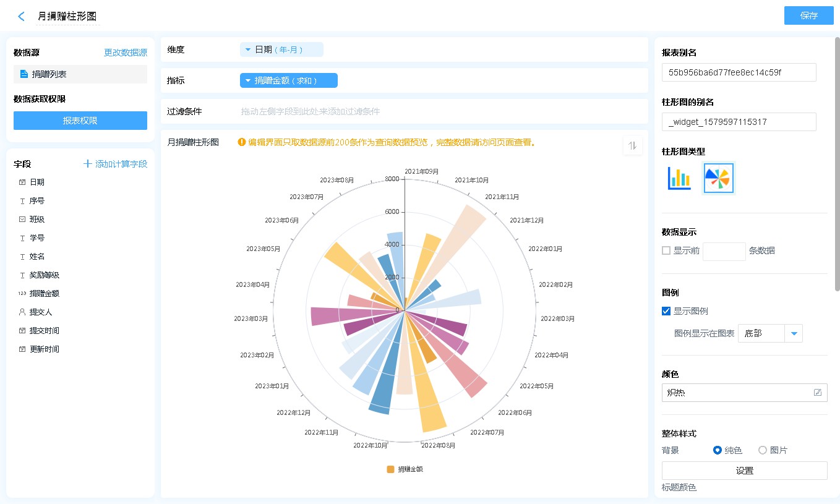Click the 更改数据源 link
The image size is (840, 504).
tap(125, 53)
